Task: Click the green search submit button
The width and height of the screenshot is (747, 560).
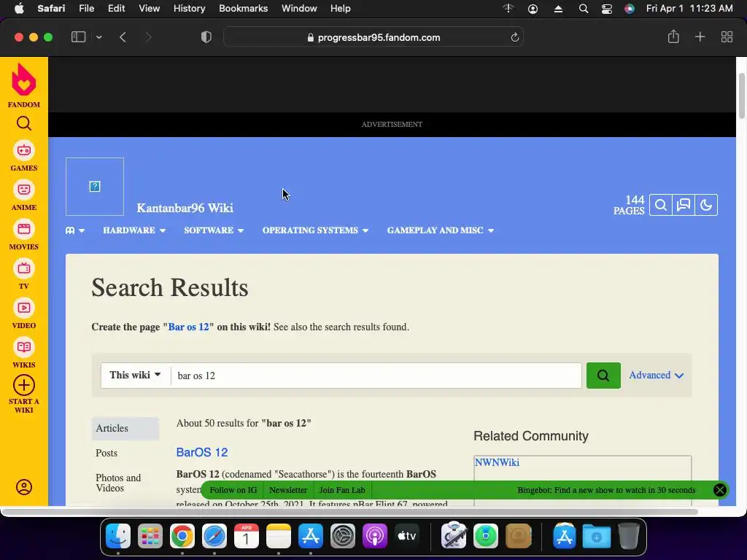Action: [603, 376]
